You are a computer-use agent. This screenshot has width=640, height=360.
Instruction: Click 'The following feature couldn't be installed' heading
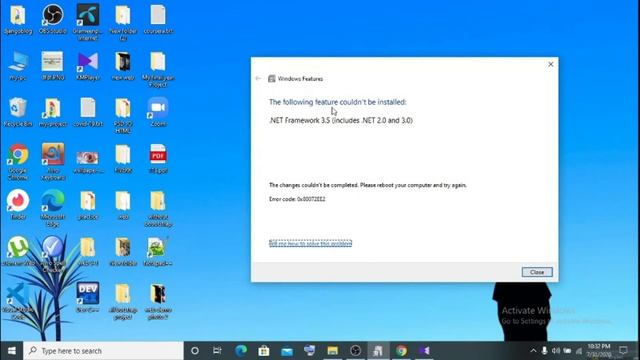[338, 102]
